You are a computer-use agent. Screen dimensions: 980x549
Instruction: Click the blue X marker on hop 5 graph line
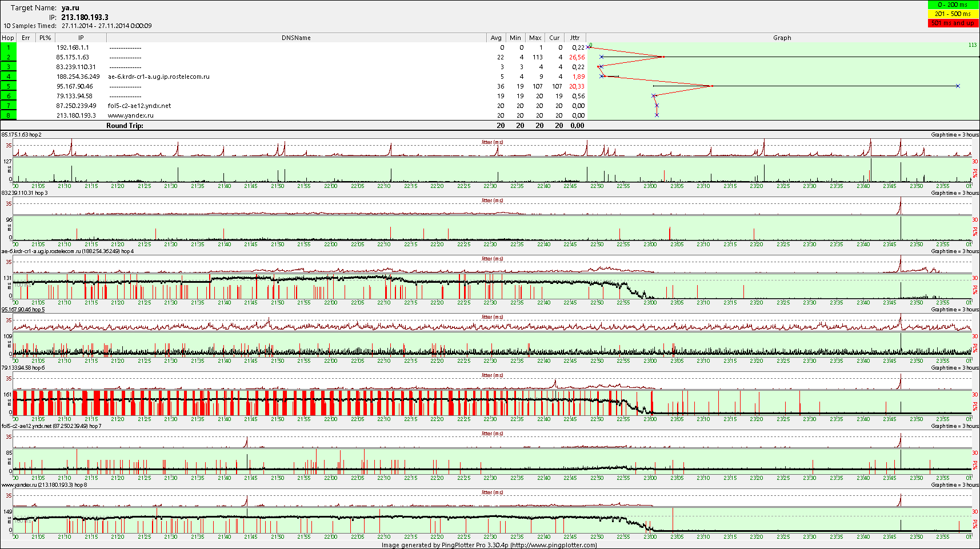[958, 86]
